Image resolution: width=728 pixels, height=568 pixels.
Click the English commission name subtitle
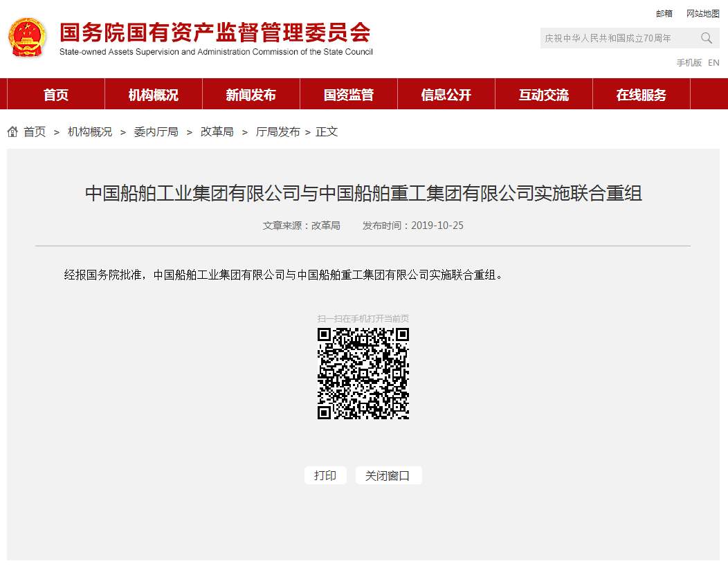tap(216, 51)
